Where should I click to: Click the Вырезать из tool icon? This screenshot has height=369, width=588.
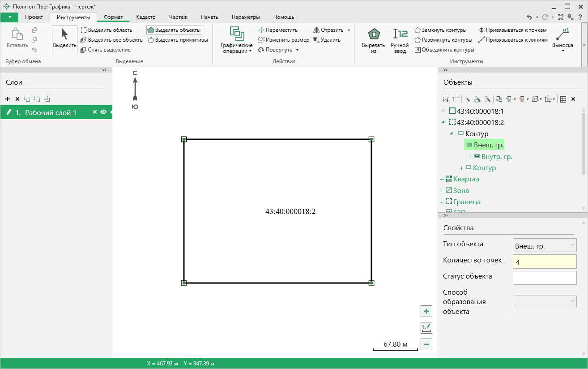[373, 34]
